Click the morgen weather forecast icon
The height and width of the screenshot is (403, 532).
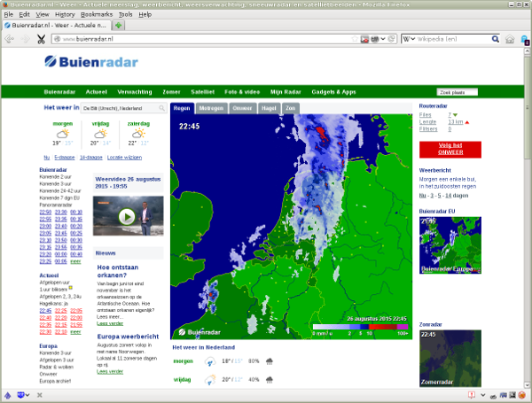coord(62,133)
